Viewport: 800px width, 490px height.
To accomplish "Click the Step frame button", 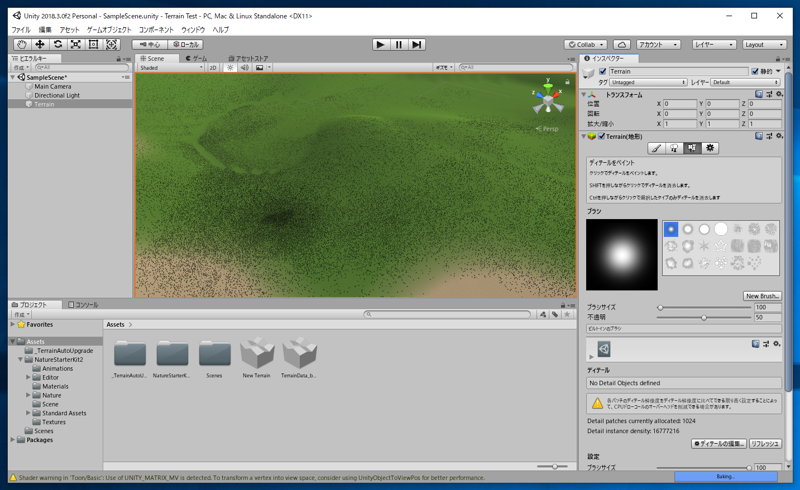I will [416, 44].
